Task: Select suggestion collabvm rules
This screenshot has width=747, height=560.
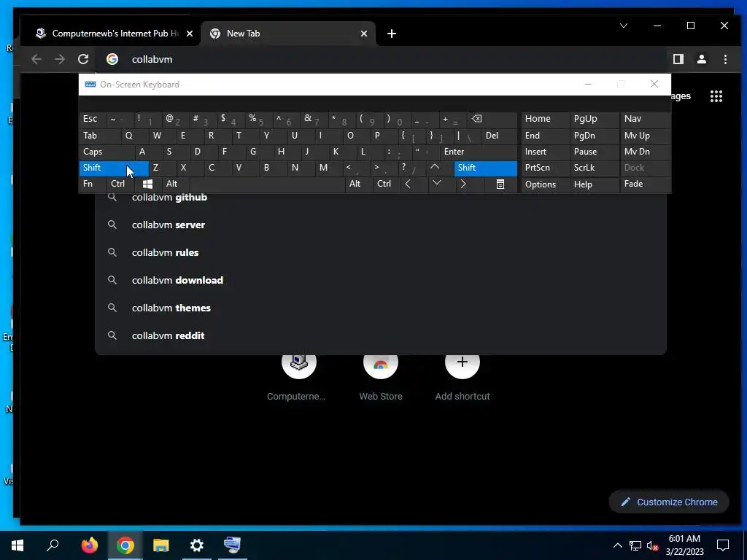Action: pyautogui.click(x=380, y=252)
